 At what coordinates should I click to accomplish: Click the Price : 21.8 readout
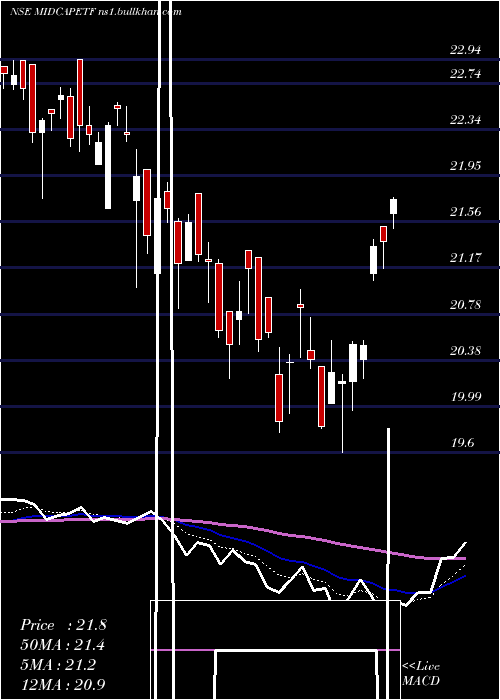pos(63,625)
